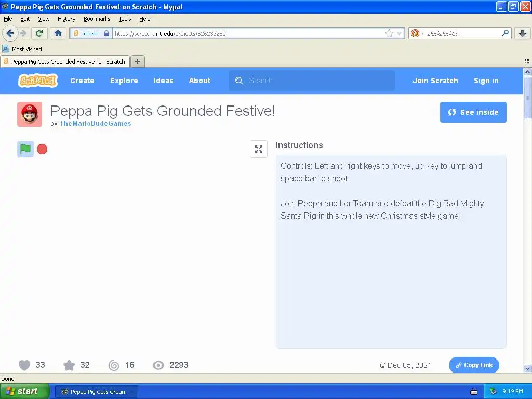This screenshot has height=399, width=532.
Task: Click the Scratch logo
Action: [37, 81]
